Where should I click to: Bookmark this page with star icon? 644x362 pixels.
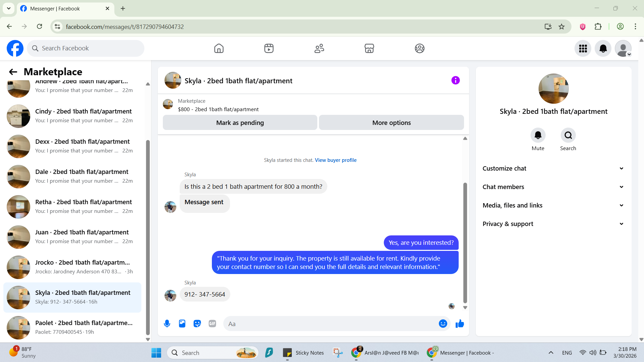561,27
